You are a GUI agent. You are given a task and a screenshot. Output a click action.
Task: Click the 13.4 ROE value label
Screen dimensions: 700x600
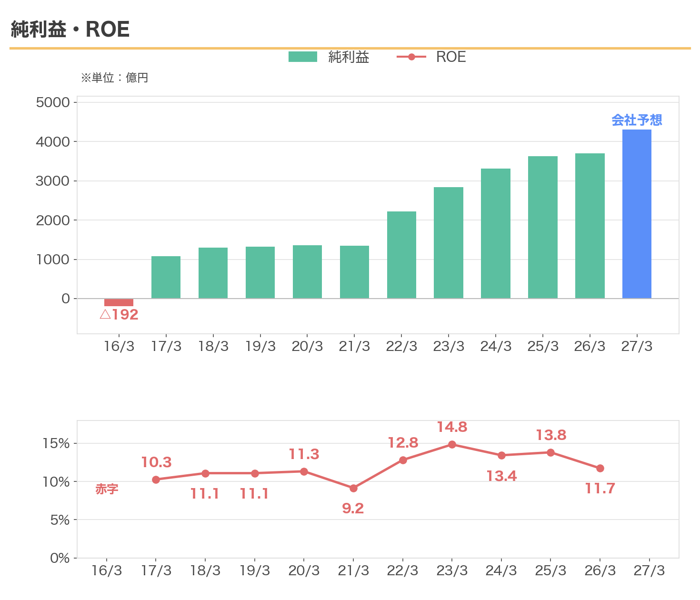(x=501, y=476)
